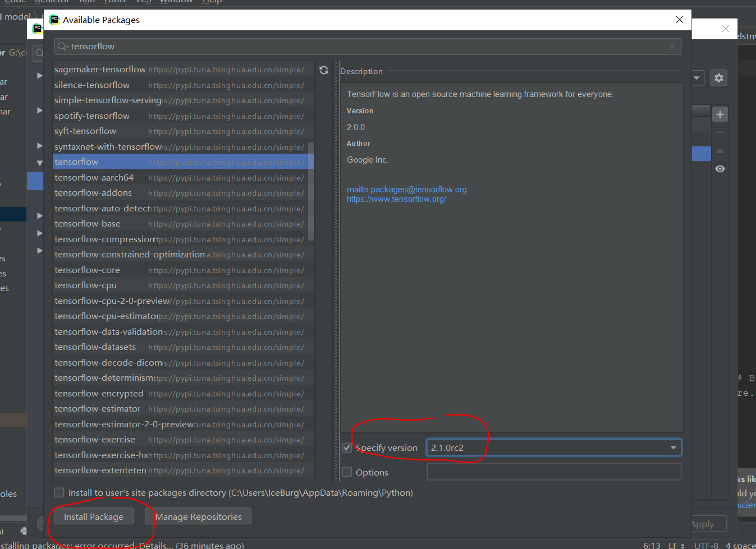
Task: Close the Settings window behind the dialog
Action: [x=726, y=29]
